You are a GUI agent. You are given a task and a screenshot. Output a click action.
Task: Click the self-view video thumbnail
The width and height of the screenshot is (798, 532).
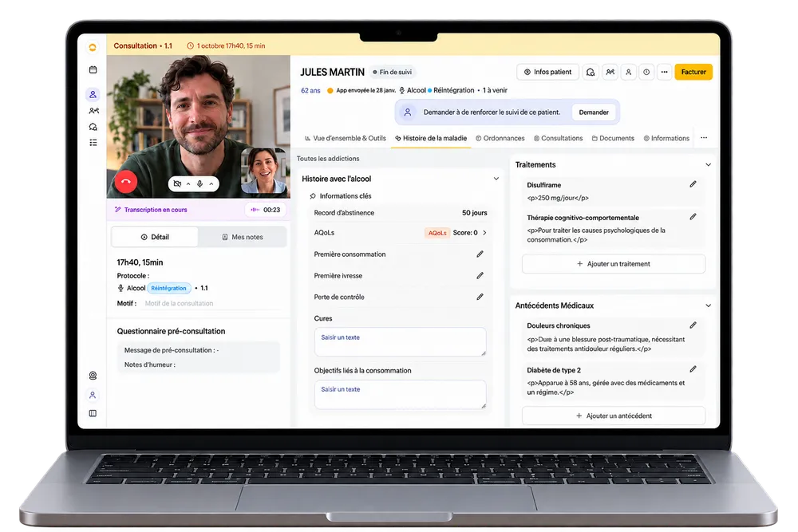[x=263, y=171]
